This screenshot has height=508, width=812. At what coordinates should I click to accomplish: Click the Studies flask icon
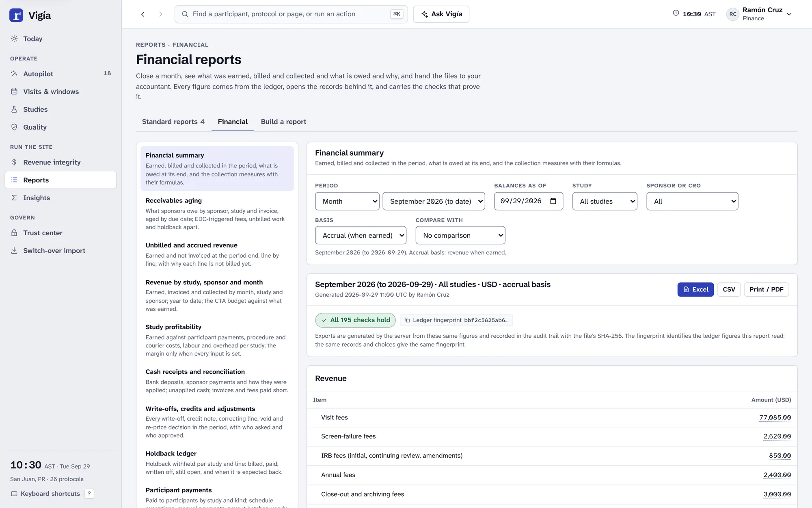(x=14, y=109)
